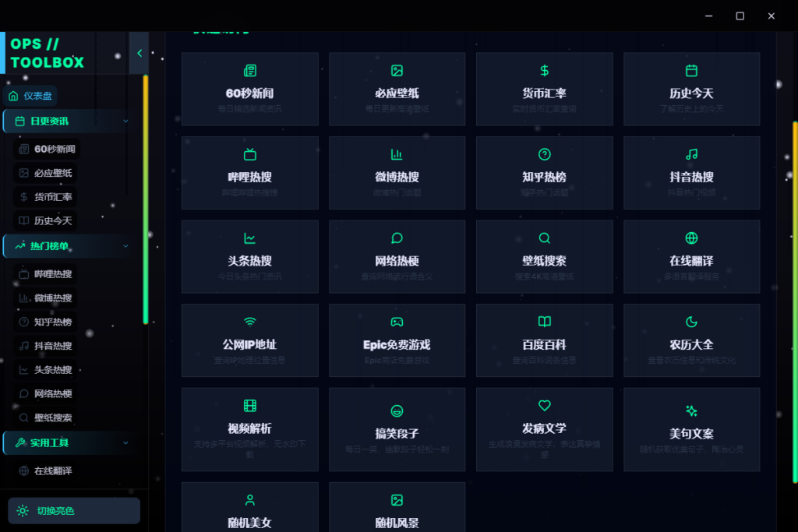Screen dimensions: 798x532
Task: Collapse the 日更资讯 sidebar section
Action: coord(66,122)
